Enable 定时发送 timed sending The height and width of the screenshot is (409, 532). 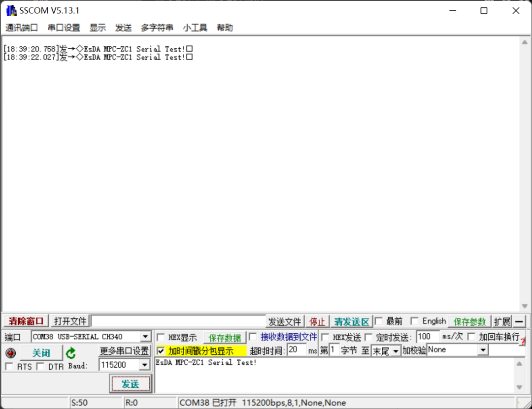pyautogui.click(x=369, y=337)
